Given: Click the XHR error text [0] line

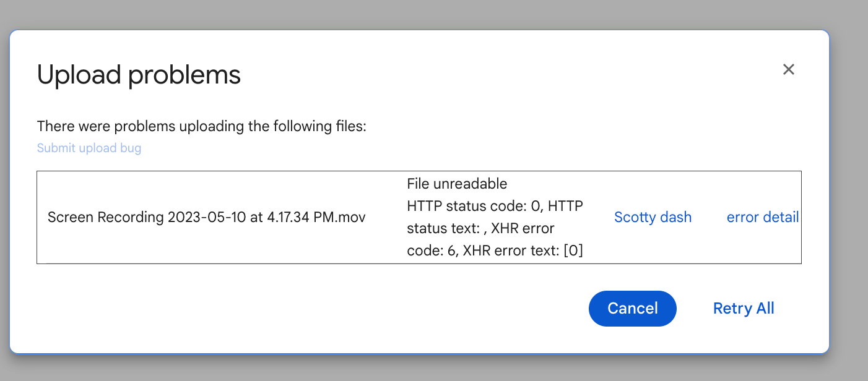Looking at the screenshot, I should (x=495, y=250).
